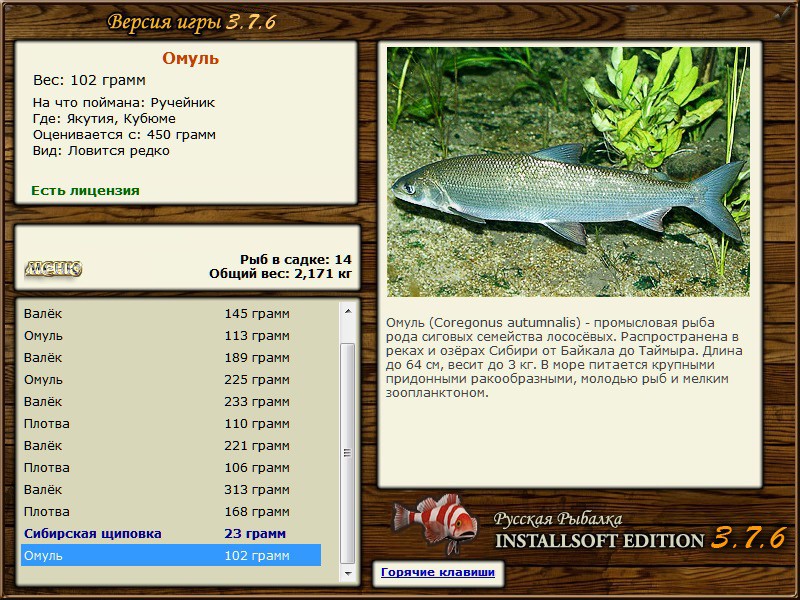Select the Валёк 233 грамм row
This screenshot has width=800, height=600.
tap(171, 402)
